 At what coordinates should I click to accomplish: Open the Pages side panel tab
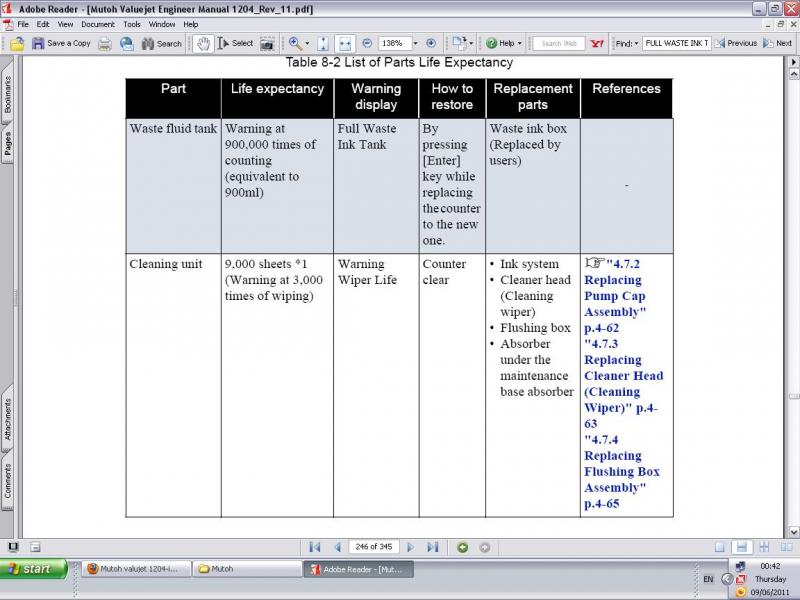point(7,144)
